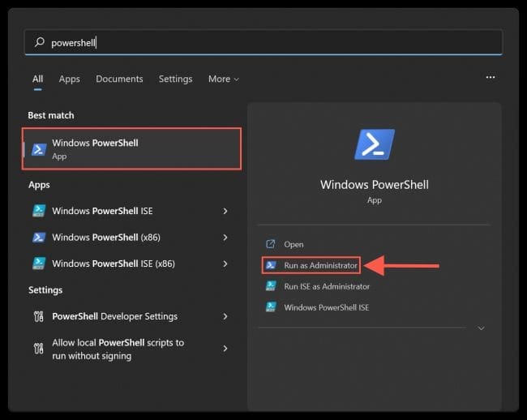Select the Settings filter tab
The height and width of the screenshot is (420, 527).
[x=175, y=79]
